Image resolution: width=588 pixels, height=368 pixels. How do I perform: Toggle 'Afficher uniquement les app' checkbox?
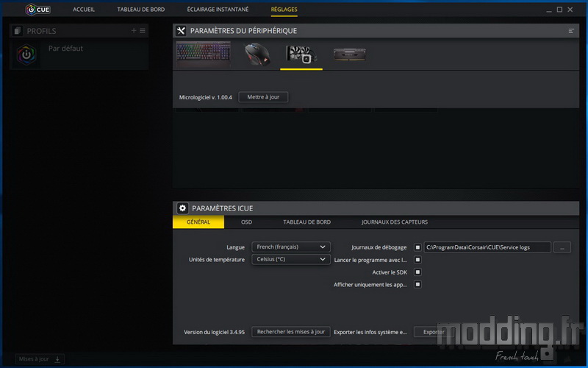(417, 284)
